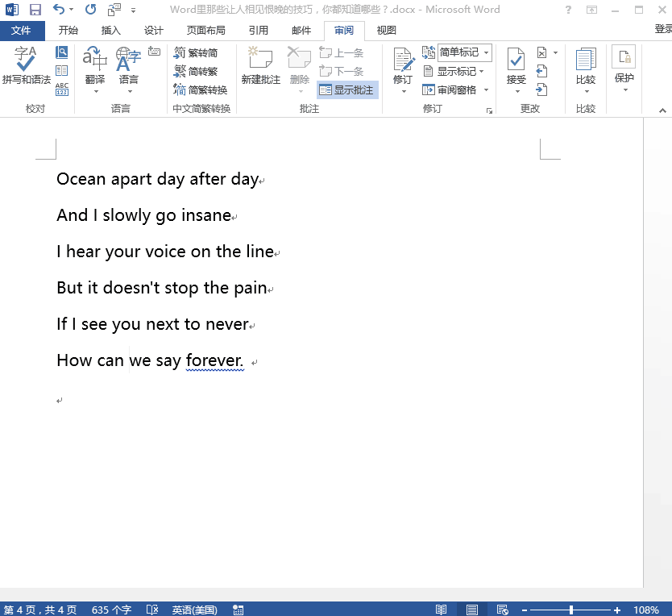Click the 108% zoom level
Screen dimensions: 672x616
pyautogui.click(x=646, y=610)
